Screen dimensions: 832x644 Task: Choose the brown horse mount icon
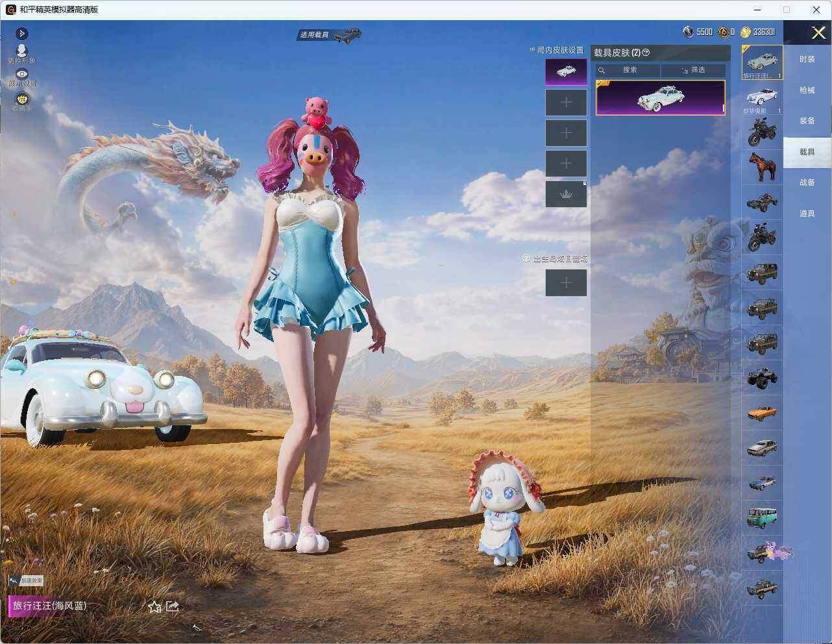(762, 167)
